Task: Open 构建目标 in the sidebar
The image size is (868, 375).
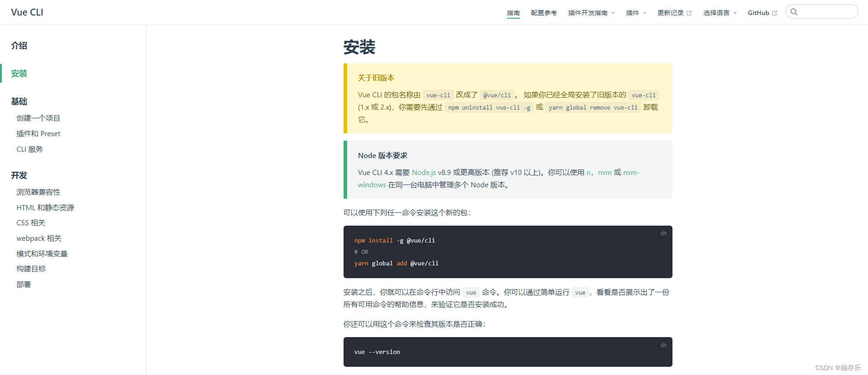Action: point(31,269)
